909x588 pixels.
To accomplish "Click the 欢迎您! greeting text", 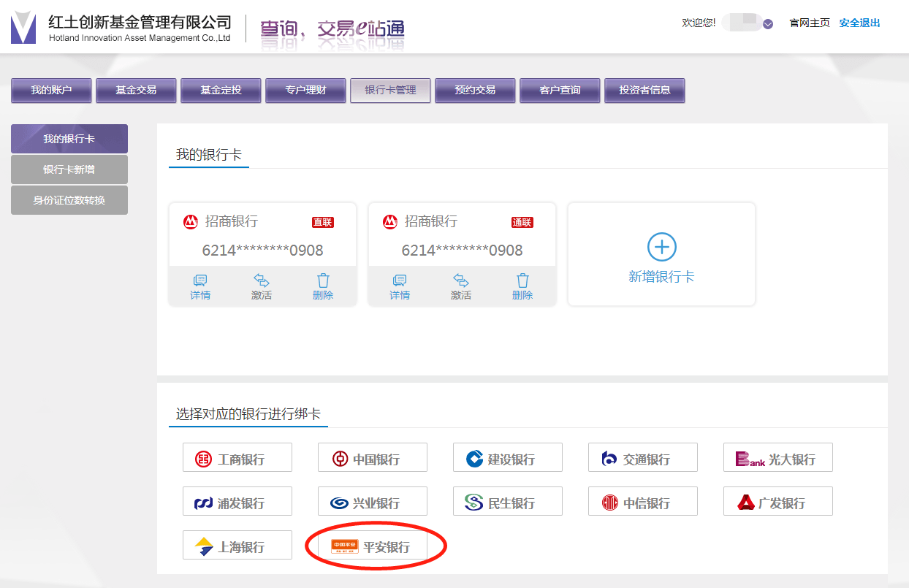I will [699, 23].
